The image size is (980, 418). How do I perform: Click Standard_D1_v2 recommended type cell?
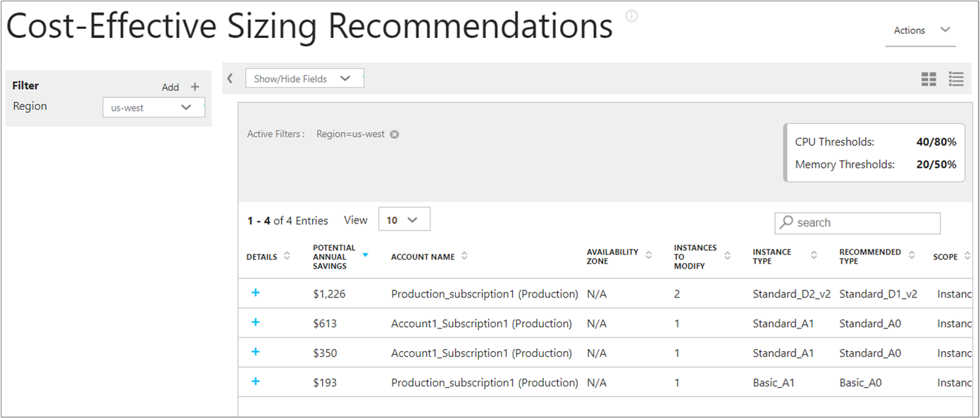click(879, 294)
